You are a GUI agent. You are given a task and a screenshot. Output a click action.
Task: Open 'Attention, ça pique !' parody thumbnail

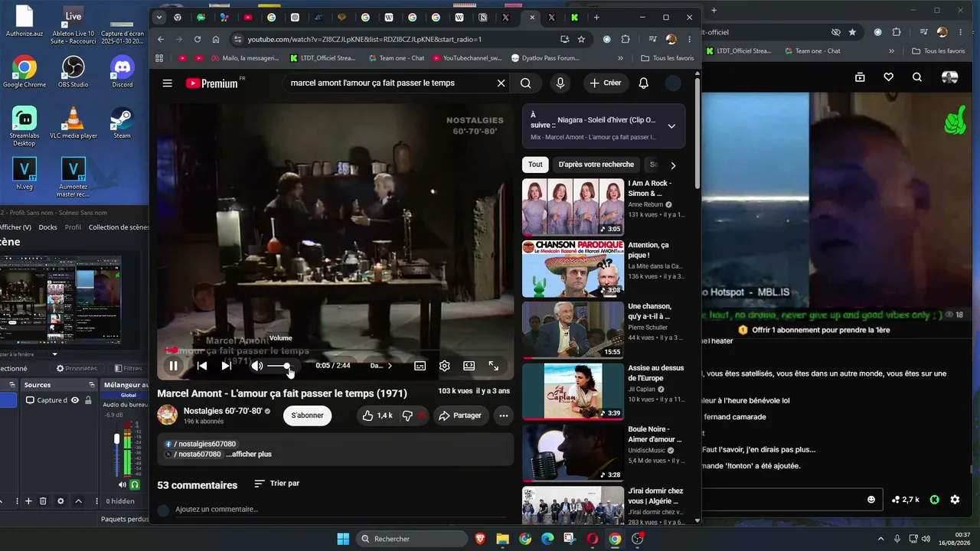tap(573, 269)
